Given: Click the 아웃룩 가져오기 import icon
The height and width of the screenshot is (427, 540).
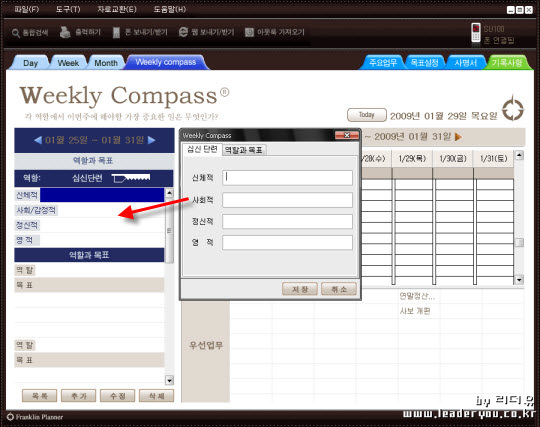Looking at the screenshot, I should coord(249,32).
